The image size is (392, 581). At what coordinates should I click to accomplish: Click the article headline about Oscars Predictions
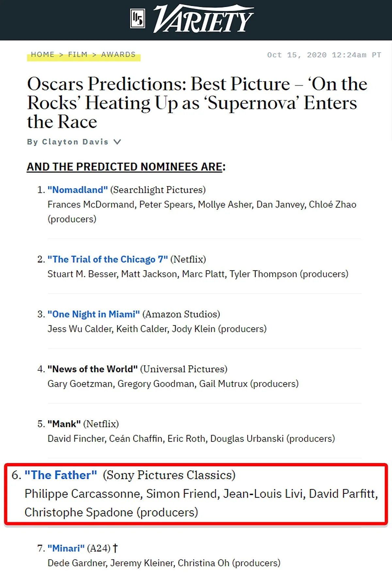point(197,103)
